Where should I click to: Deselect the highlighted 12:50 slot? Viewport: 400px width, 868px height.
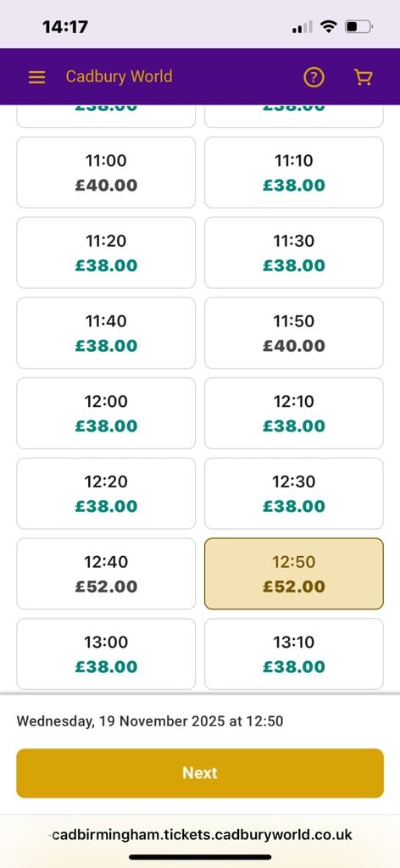point(294,574)
